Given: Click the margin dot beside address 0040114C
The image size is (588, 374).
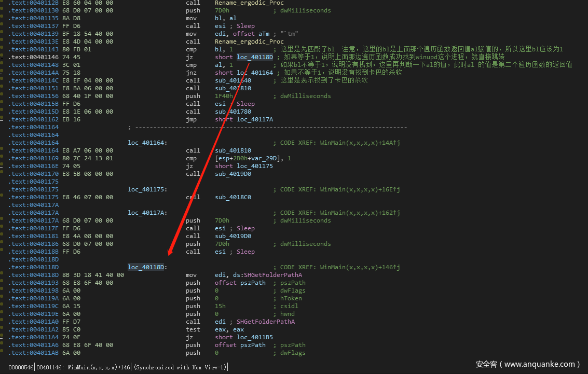Looking at the screenshot, I should click(3, 80).
